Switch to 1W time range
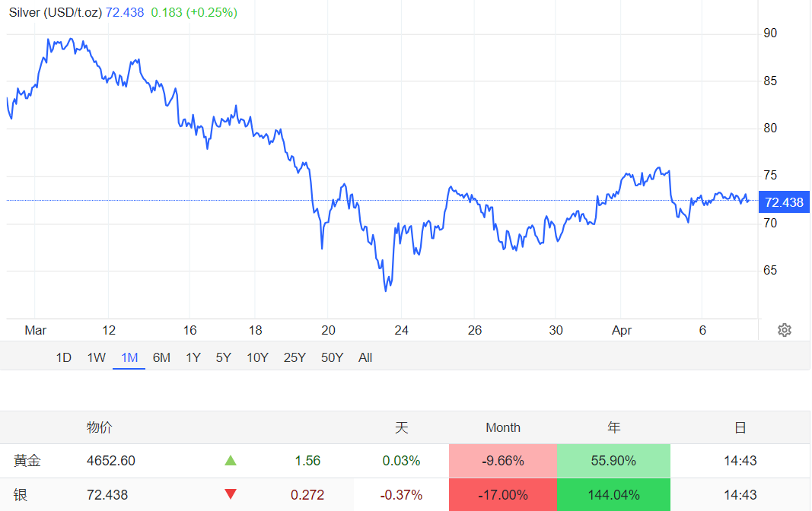This screenshot has height=511, width=812. [x=96, y=357]
